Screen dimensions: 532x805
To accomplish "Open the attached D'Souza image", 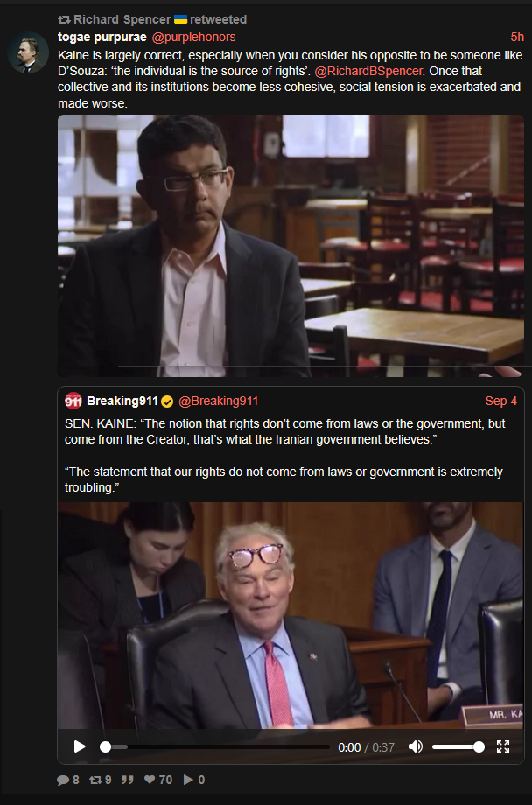I will click(290, 245).
